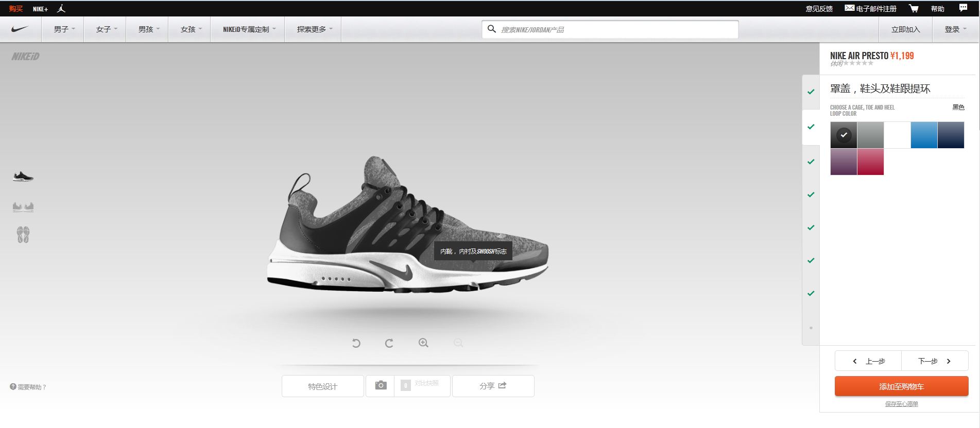The height and width of the screenshot is (428, 980).
Task: Rotate the shoe clockwise
Action: (x=389, y=343)
